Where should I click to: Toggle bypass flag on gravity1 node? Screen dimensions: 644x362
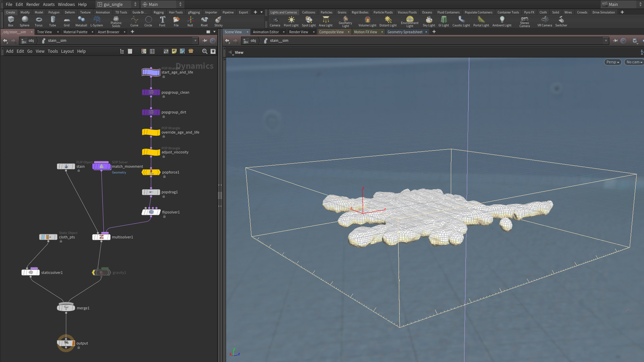[94, 273]
